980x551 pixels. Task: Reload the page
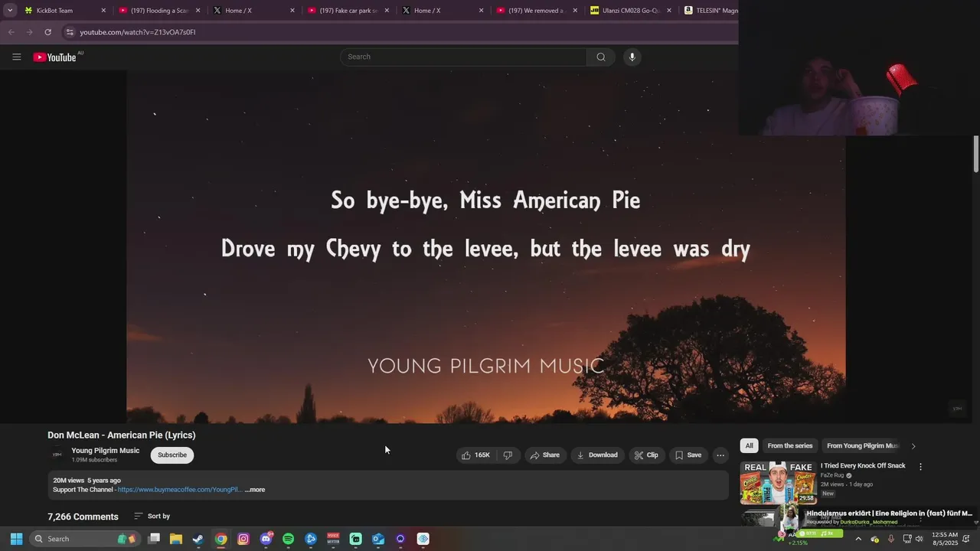coord(47,32)
